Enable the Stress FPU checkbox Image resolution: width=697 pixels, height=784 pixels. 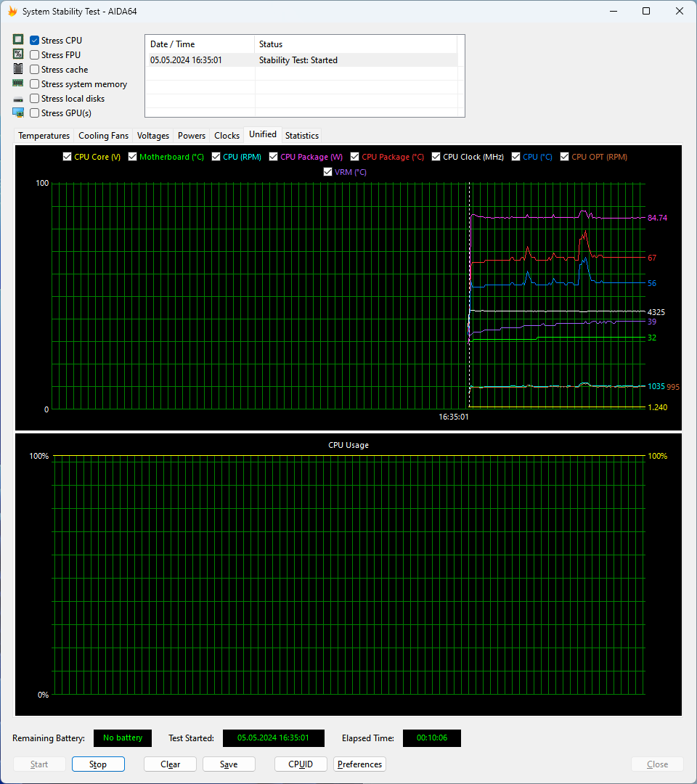35,55
